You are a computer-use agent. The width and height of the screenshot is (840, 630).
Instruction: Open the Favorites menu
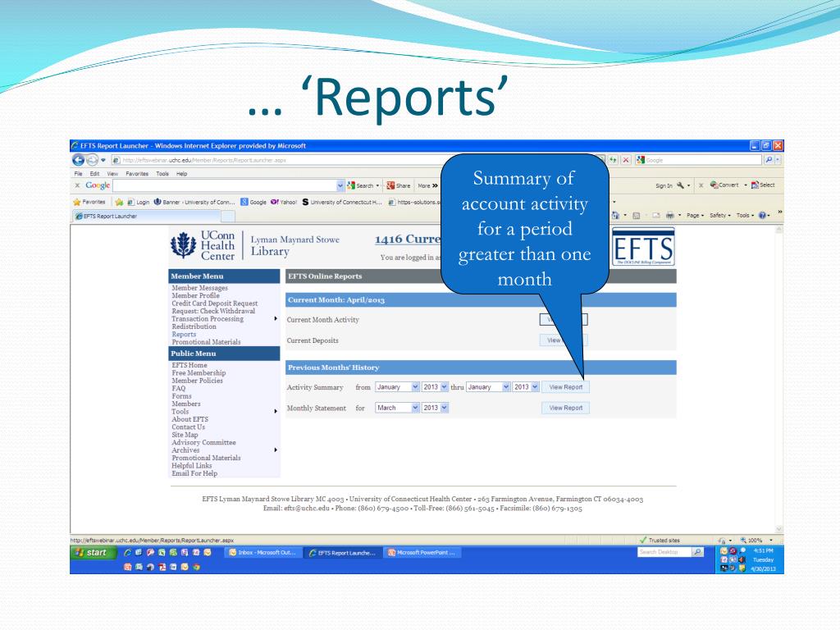pyautogui.click(x=137, y=174)
